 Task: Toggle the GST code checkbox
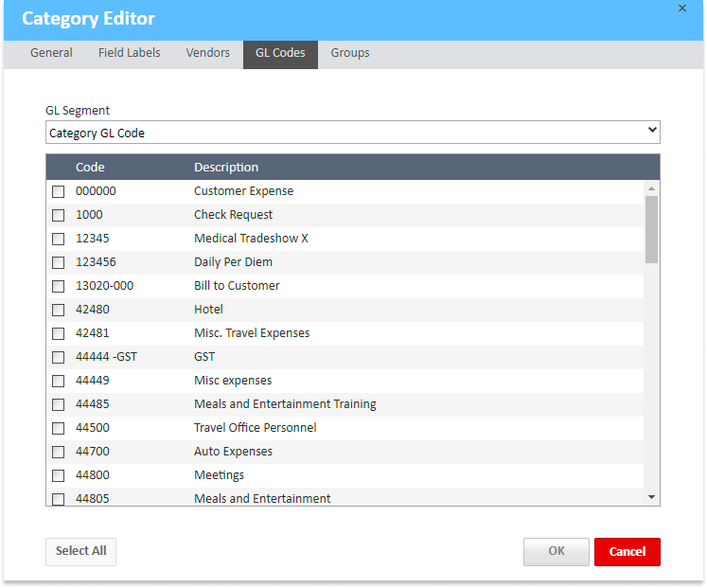click(x=59, y=357)
